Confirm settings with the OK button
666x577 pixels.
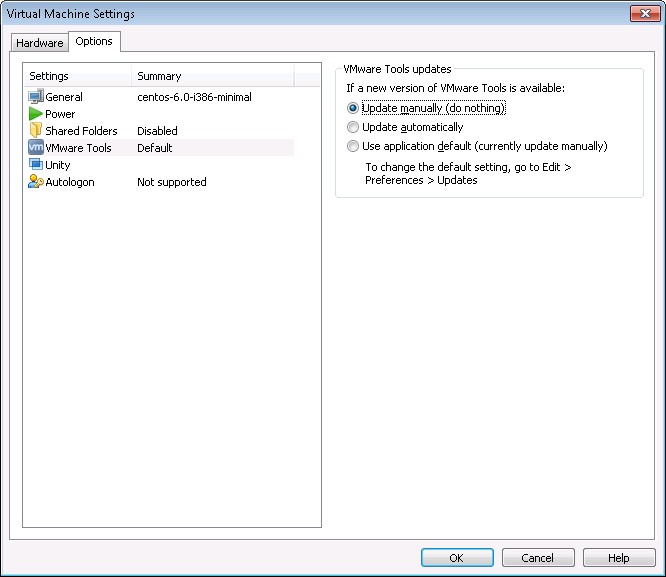point(457,557)
